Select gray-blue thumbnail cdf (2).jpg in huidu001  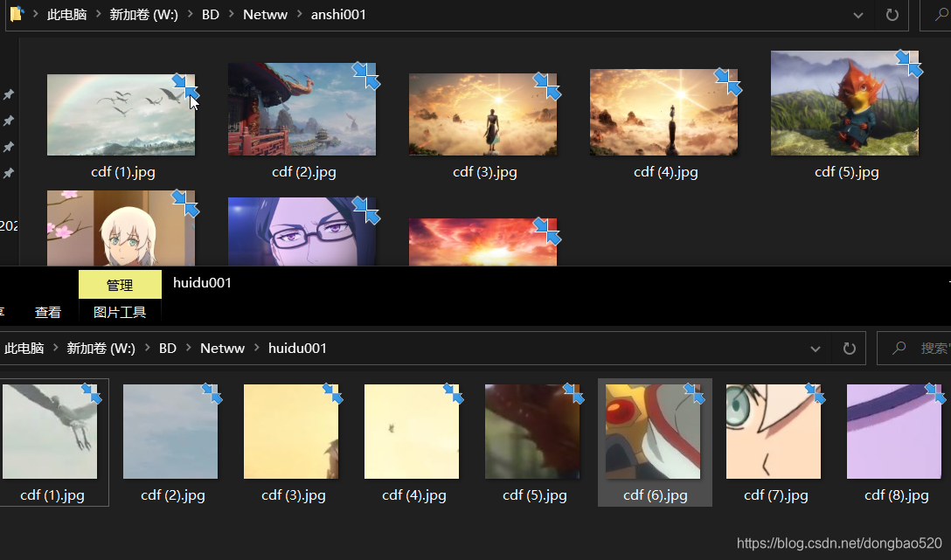pos(170,432)
